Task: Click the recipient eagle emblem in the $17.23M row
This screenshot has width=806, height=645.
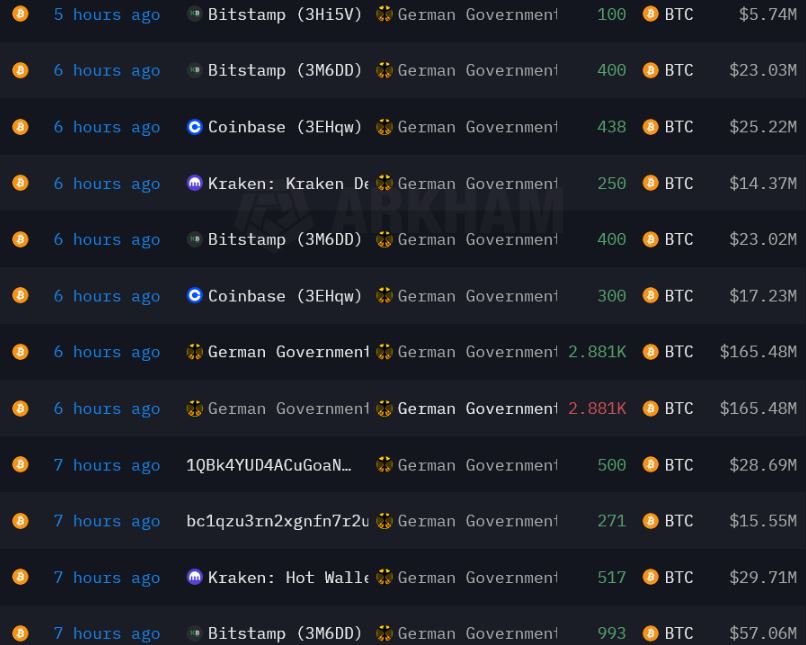Action: (384, 296)
